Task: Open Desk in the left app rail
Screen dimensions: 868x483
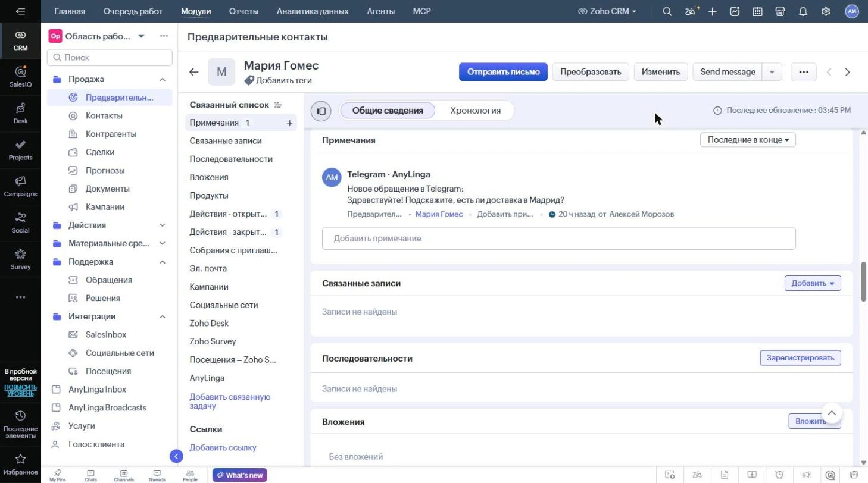Action: coord(20,113)
